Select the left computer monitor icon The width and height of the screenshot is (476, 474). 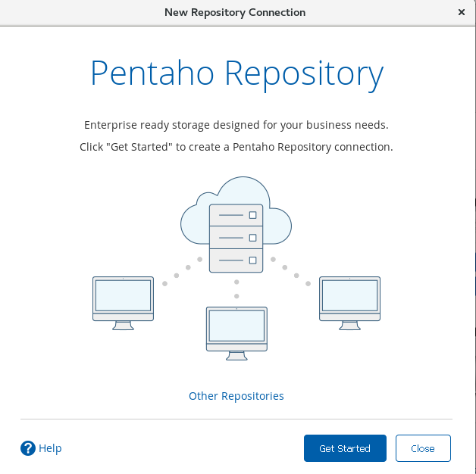pyautogui.click(x=123, y=300)
